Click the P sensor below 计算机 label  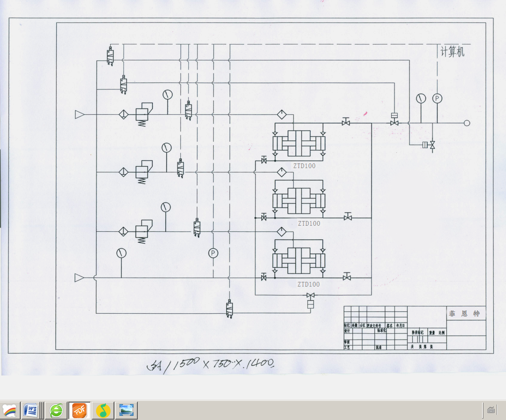pyautogui.click(x=437, y=98)
